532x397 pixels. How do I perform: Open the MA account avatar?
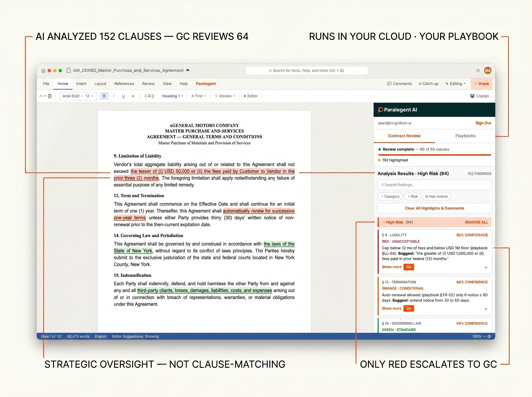coord(487,70)
